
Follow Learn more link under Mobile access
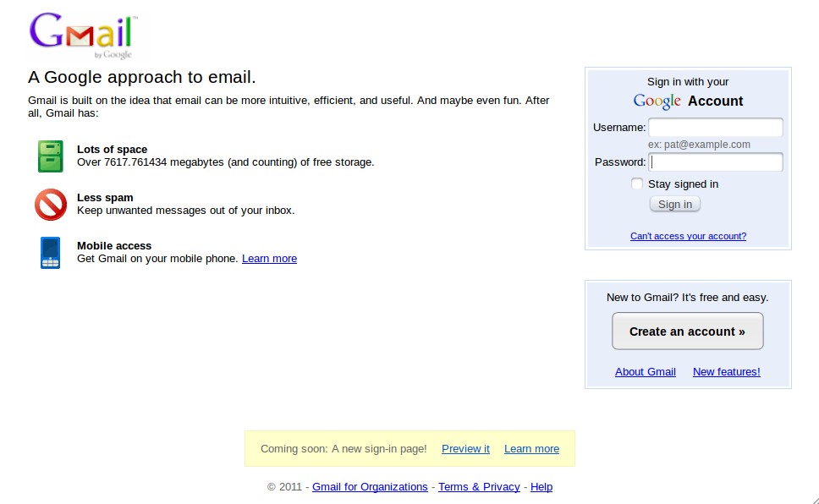coord(269,259)
